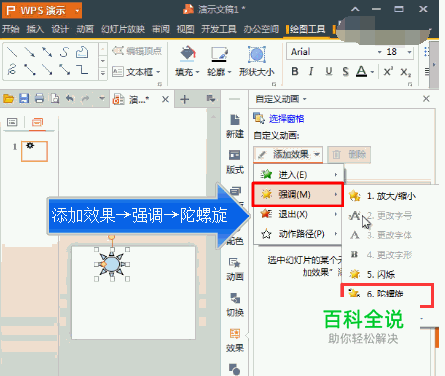Select the elbow connector shape
Image resolution: width=445 pixels, height=376 pixels.
(82, 69)
